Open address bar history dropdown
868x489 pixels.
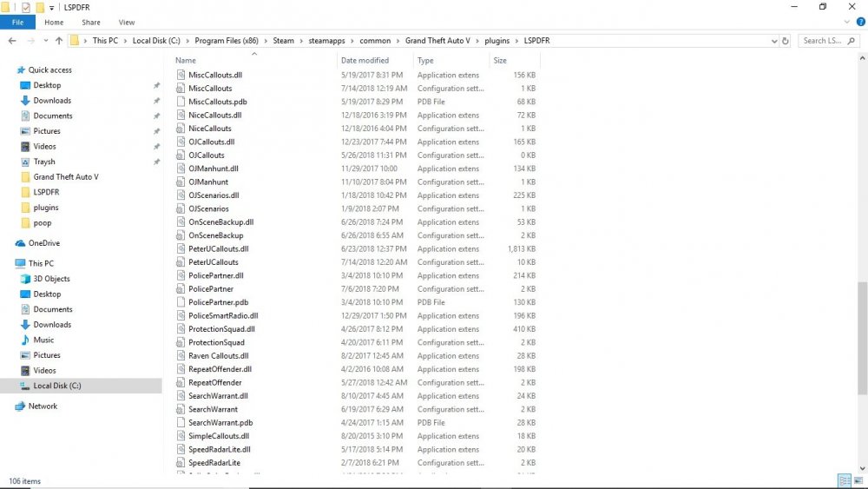[774, 41]
